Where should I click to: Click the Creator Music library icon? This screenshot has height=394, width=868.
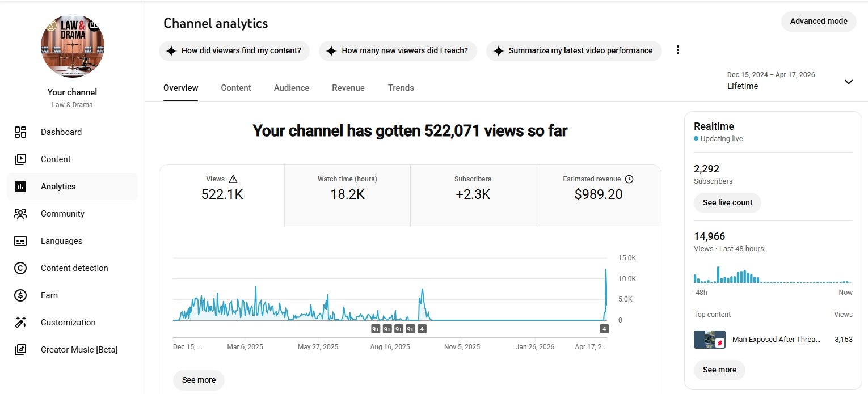[20, 350]
